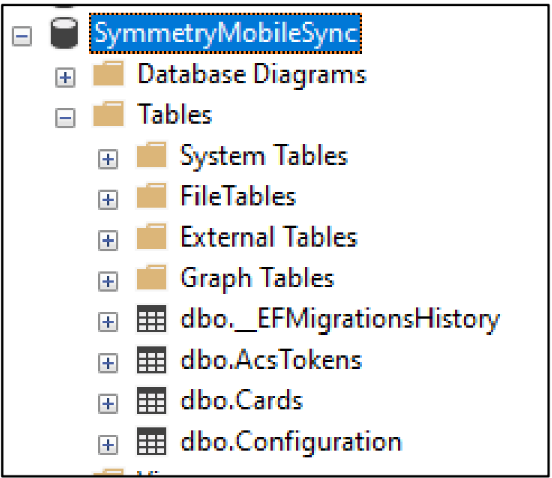Click the Tables folder icon
Image resolution: width=552 pixels, height=478 pixels.
point(108,114)
